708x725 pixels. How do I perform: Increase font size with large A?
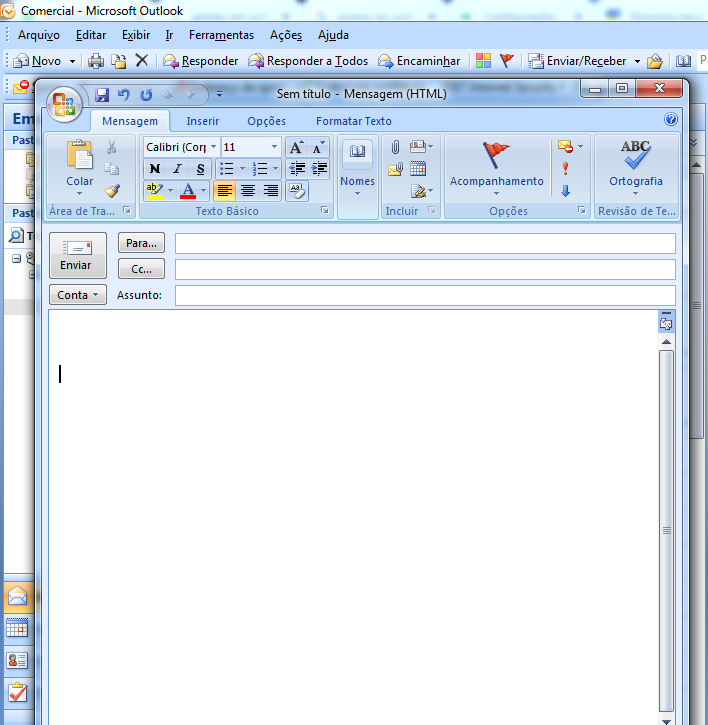click(x=296, y=147)
